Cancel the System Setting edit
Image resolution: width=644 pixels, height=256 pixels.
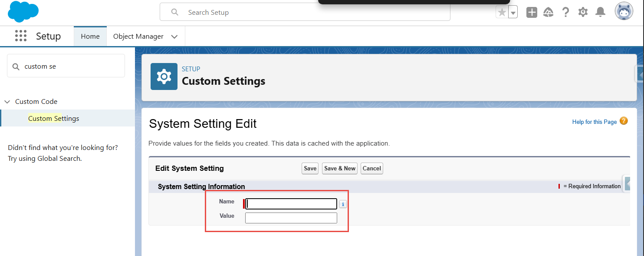pos(372,169)
